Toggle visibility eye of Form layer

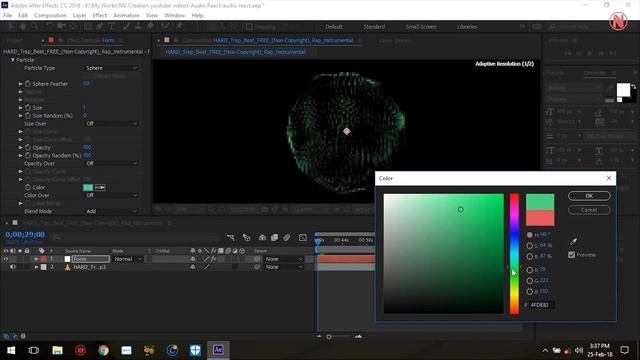point(6,259)
